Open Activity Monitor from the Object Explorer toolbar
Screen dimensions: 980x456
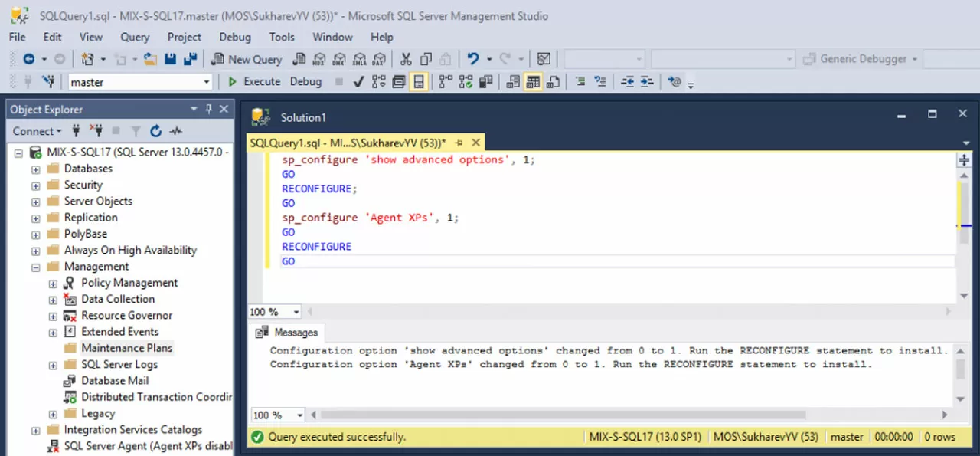click(176, 131)
